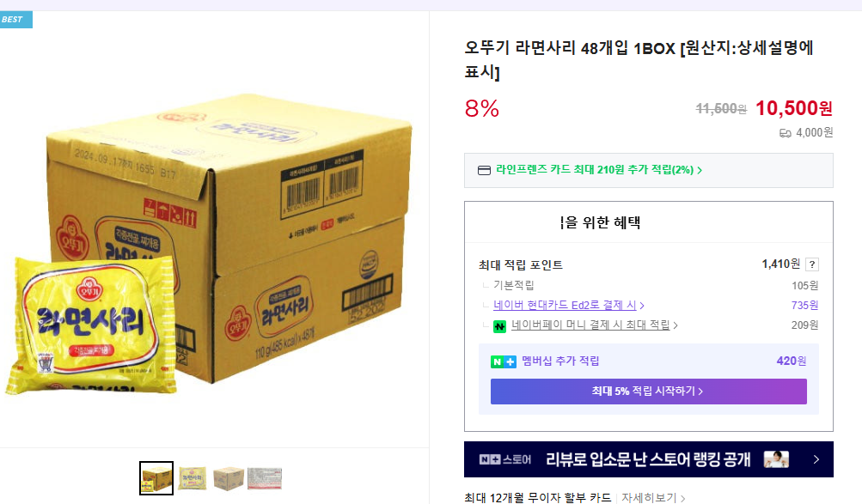This screenshot has height=504, width=862.
Task: Open the ranking banner's right arrow
Action: [816, 459]
